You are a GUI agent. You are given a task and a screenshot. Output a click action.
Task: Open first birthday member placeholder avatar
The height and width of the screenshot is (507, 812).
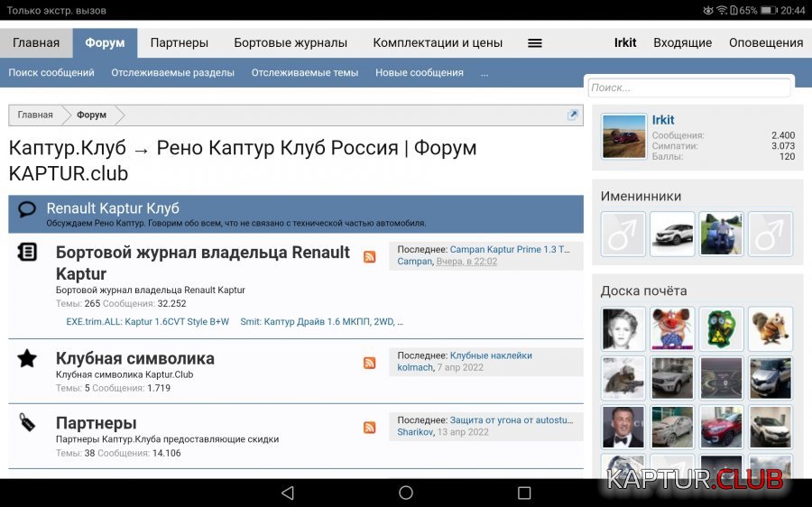click(x=623, y=234)
